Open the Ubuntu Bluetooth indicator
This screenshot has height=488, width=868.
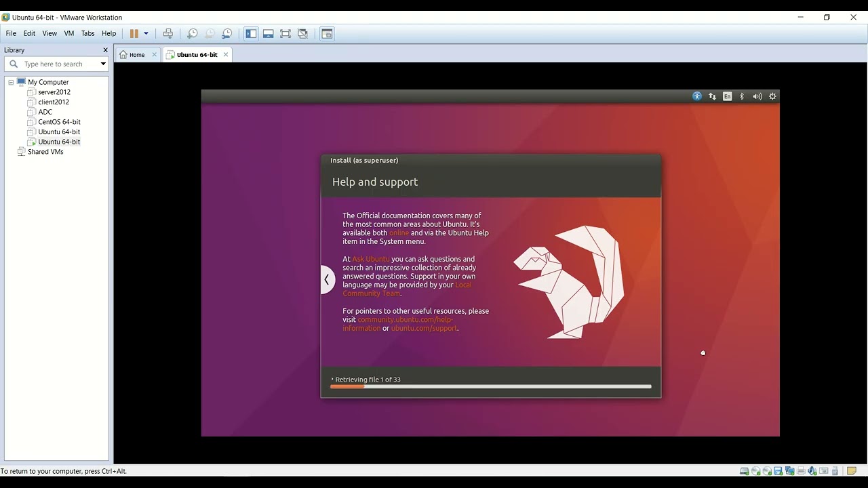(x=742, y=96)
